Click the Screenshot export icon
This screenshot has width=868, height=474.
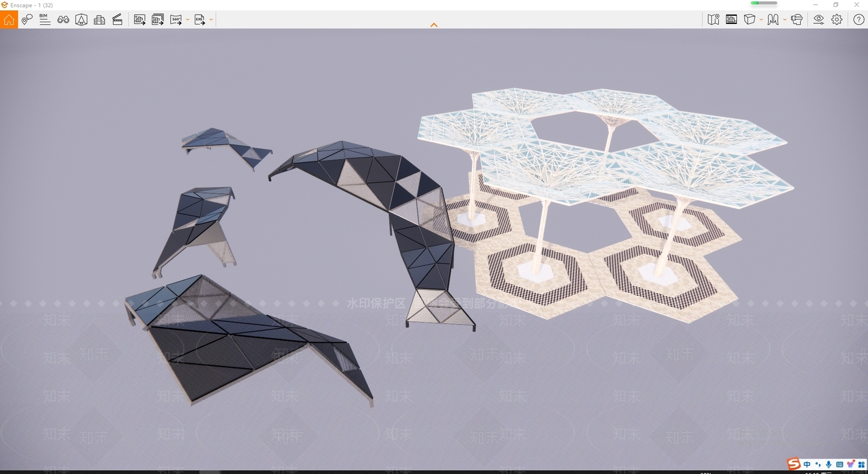click(139, 20)
